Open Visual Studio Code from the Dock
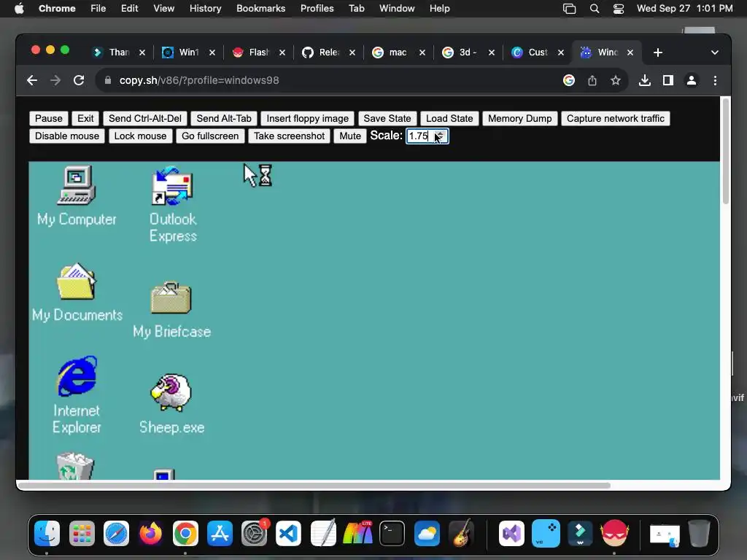The width and height of the screenshot is (747, 560). click(288, 533)
